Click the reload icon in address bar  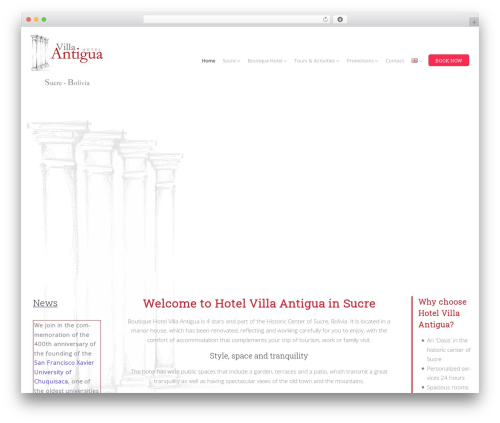325,20
